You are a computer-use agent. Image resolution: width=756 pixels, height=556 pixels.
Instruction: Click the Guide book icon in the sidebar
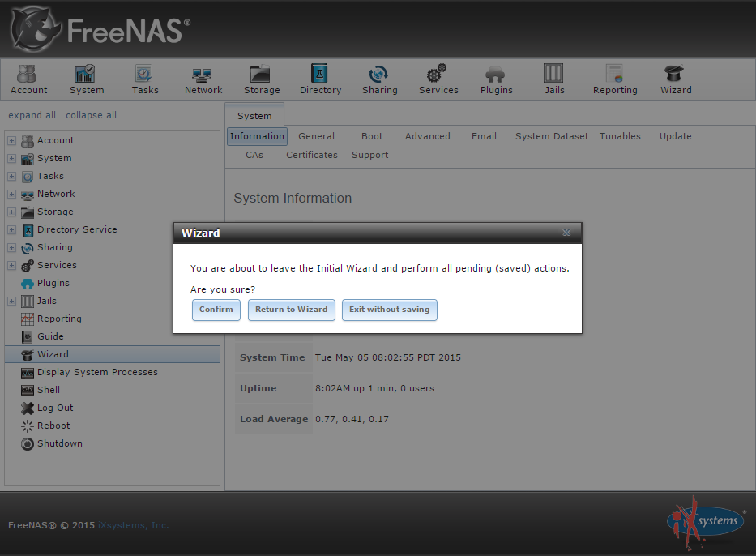tap(28, 336)
